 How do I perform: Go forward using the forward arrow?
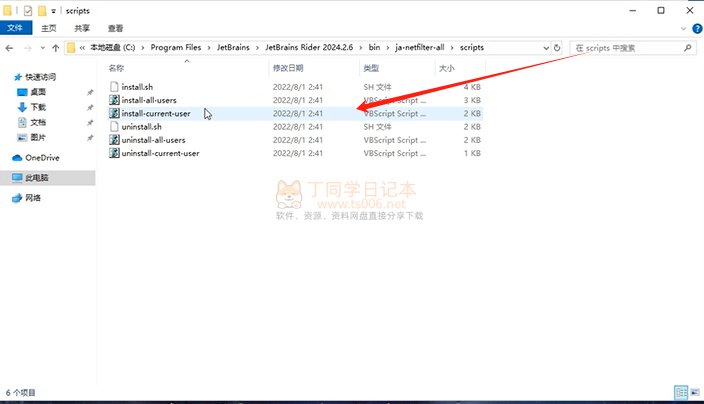tap(28, 48)
